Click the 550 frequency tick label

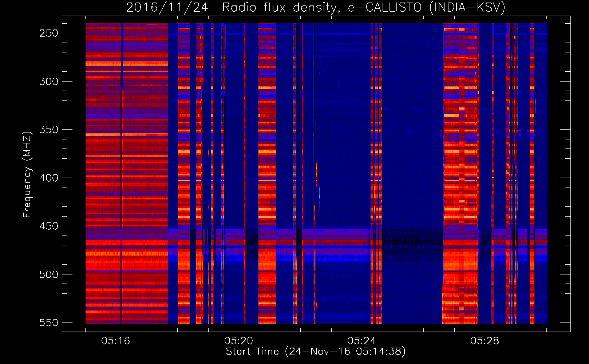pyautogui.click(x=49, y=323)
